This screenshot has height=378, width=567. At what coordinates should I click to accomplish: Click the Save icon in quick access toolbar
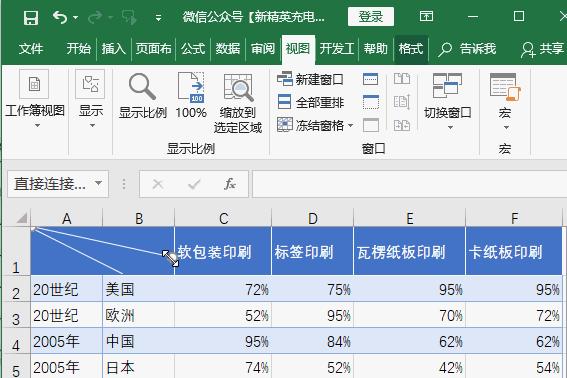(31, 17)
